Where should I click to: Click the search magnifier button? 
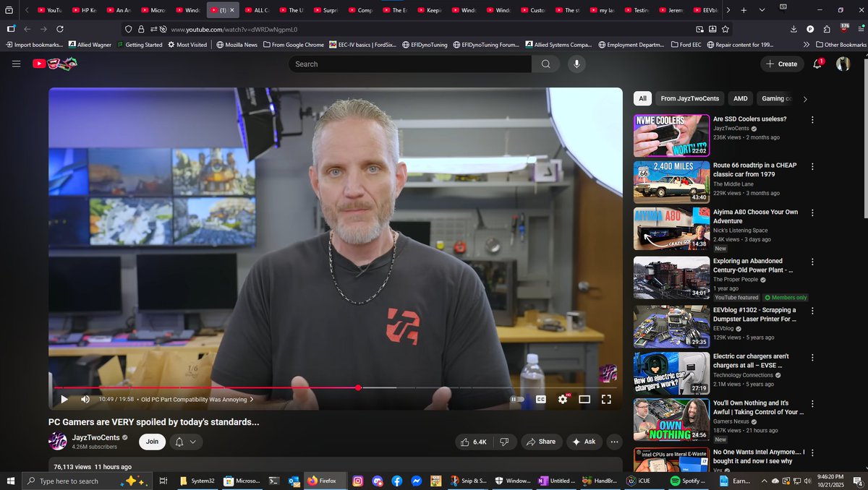[x=545, y=64]
